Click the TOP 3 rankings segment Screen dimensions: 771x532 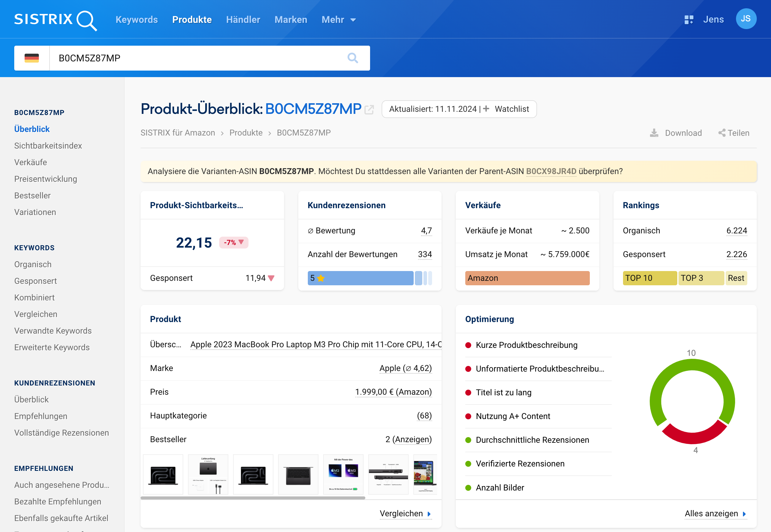pyautogui.click(x=701, y=278)
